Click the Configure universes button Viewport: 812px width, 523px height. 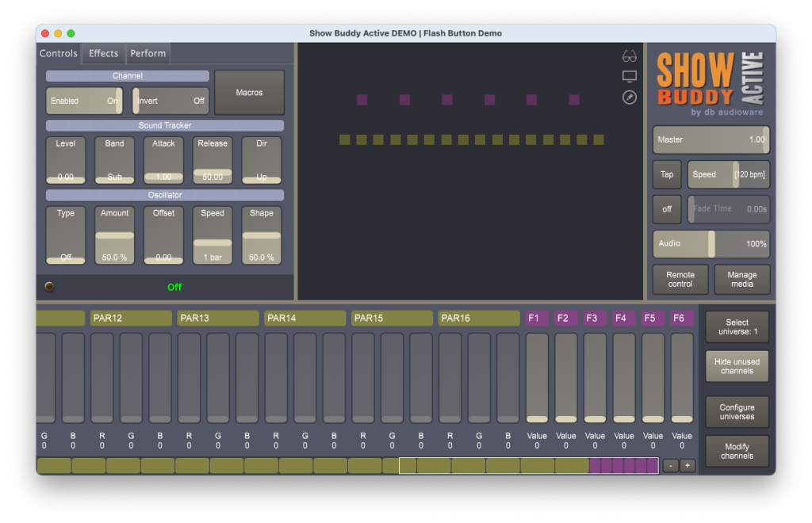click(737, 412)
